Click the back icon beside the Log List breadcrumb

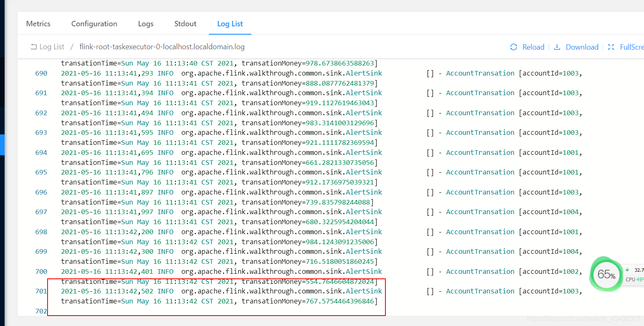pos(33,47)
